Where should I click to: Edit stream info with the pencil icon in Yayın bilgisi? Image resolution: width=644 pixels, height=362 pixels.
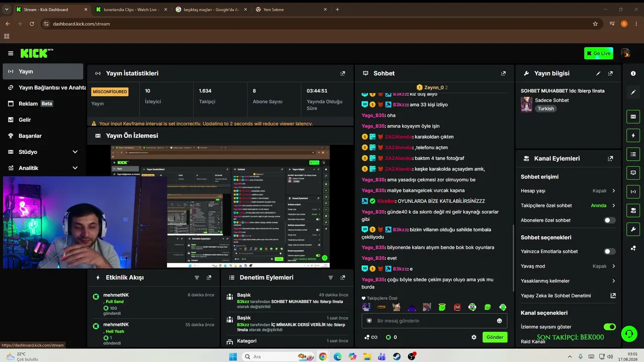click(x=598, y=73)
